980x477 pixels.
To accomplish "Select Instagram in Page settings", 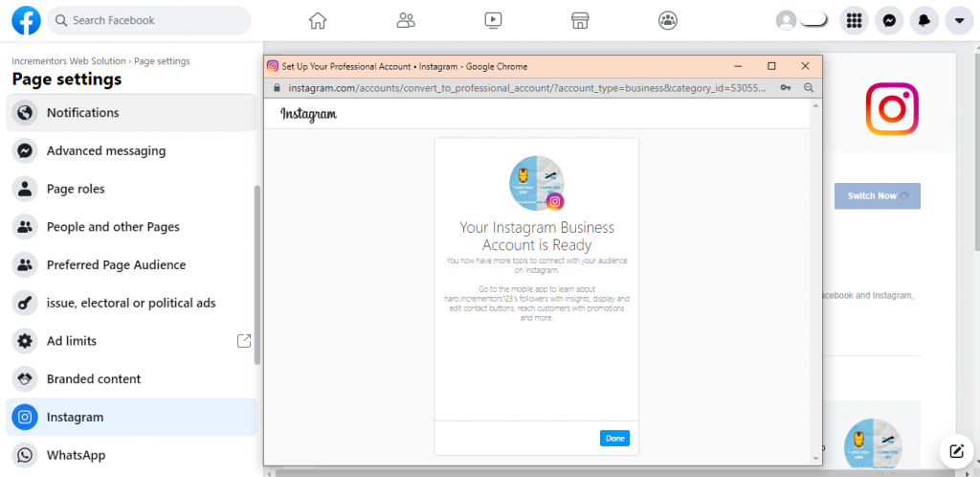I will pyautogui.click(x=131, y=417).
